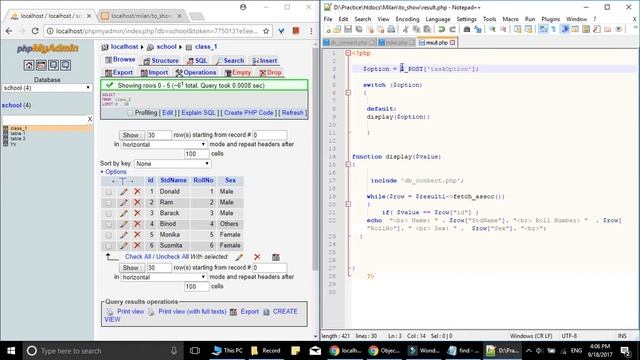Click the Notepad++ Undo arrow icon

point(442,29)
